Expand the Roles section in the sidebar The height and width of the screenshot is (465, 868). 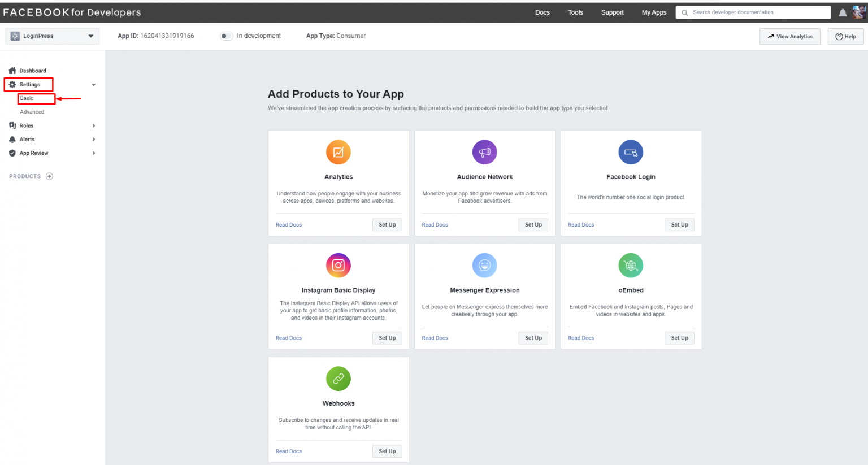[x=93, y=125]
